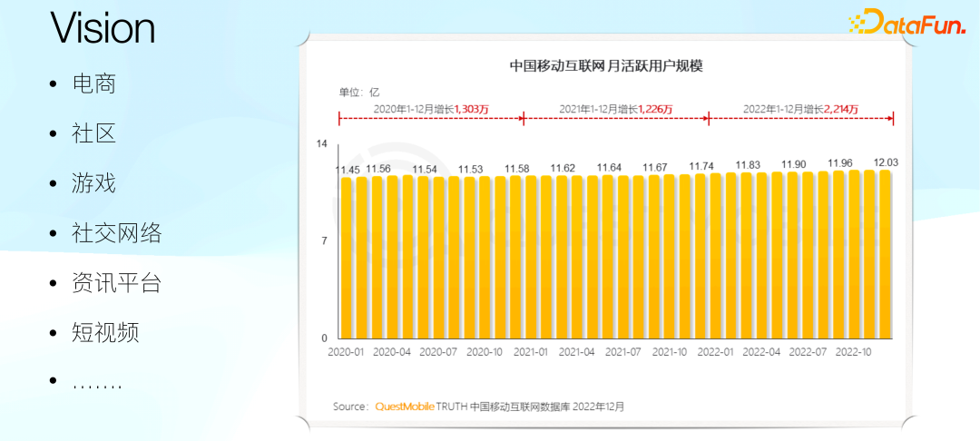Click the '社区' bullet text
Image resolution: width=980 pixels, height=441 pixels.
[94, 133]
